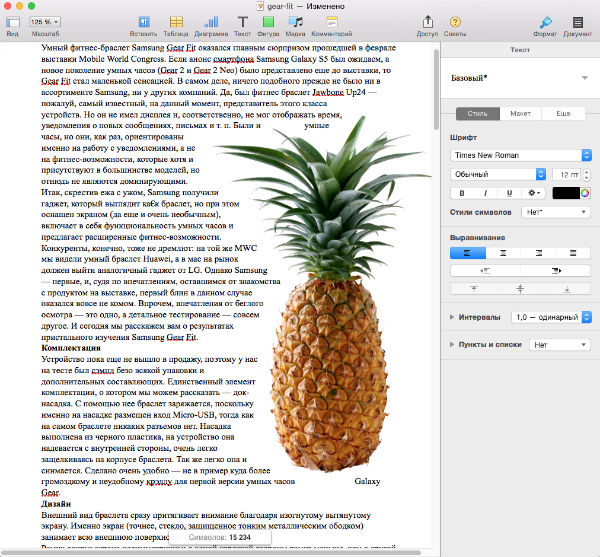Image resolution: width=600 pixels, height=557 pixels.
Task: Open the Times New Roman font dropdown
Action: click(x=520, y=155)
